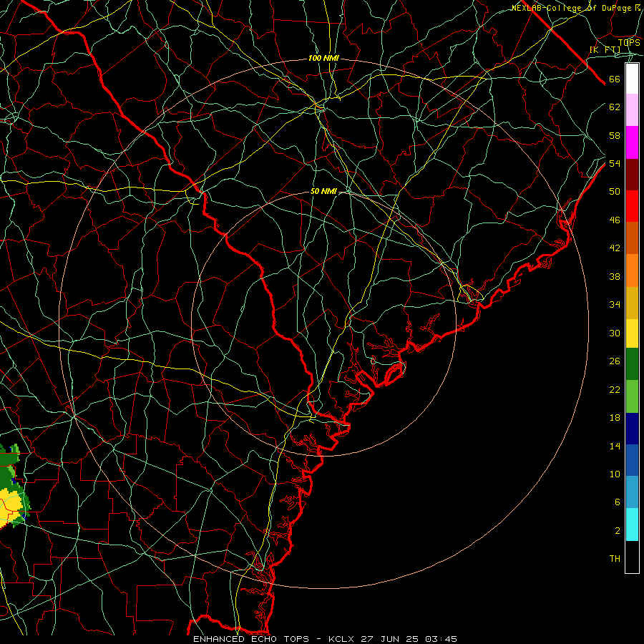This screenshot has height=644, width=644.
Task: Click the 66 value on the legend
Action: coord(615,79)
